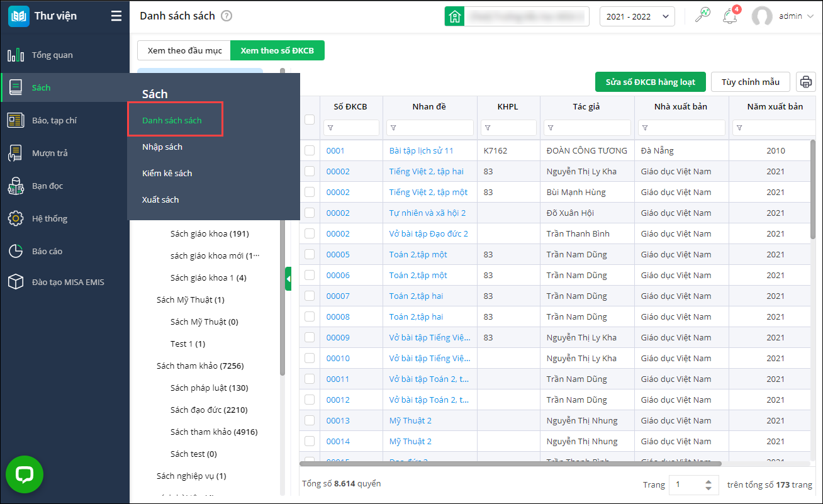This screenshot has height=504, width=823.
Task: Select checkbox for Tự nhiên và xã hội 2
Action: click(x=310, y=213)
